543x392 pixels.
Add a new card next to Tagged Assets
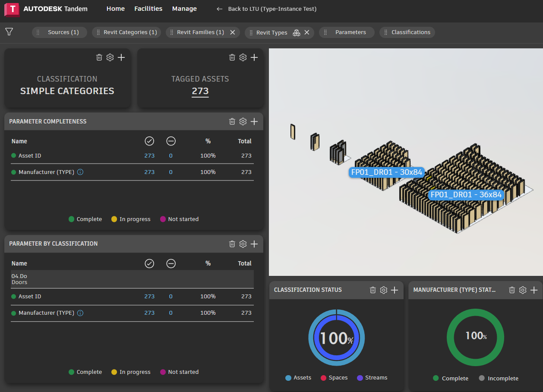point(254,57)
